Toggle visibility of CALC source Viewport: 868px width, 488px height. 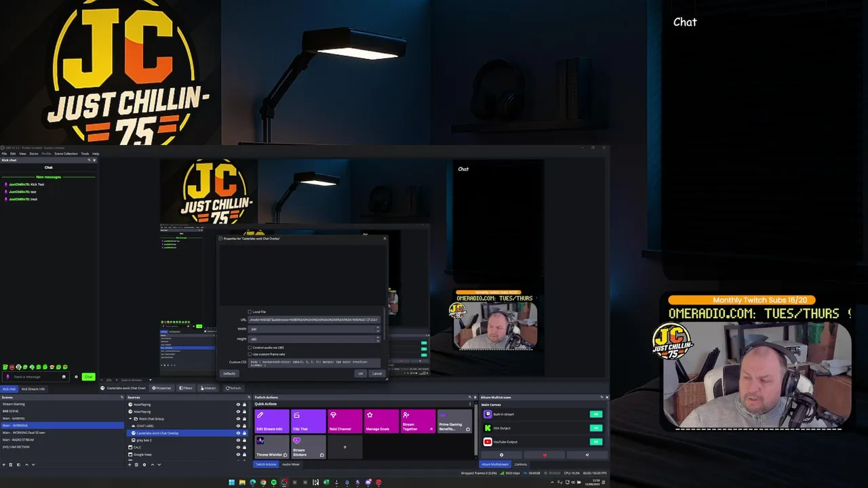click(238, 447)
